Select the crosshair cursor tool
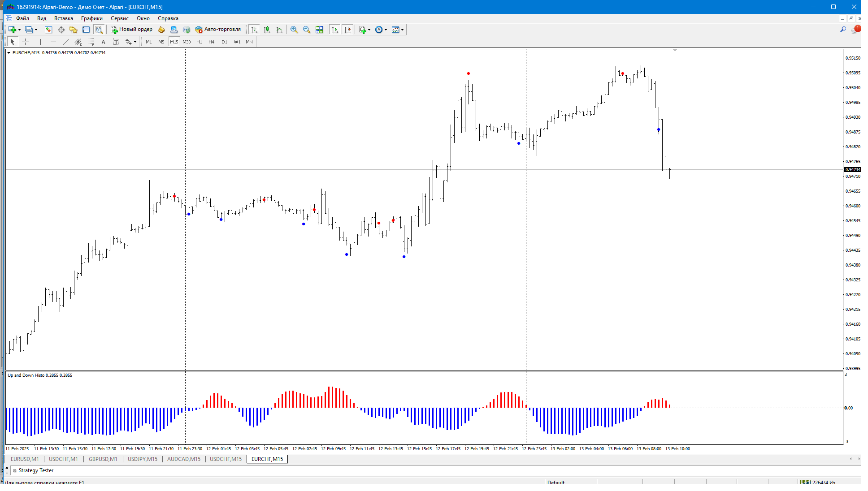This screenshot has width=868, height=491. point(26,42)
